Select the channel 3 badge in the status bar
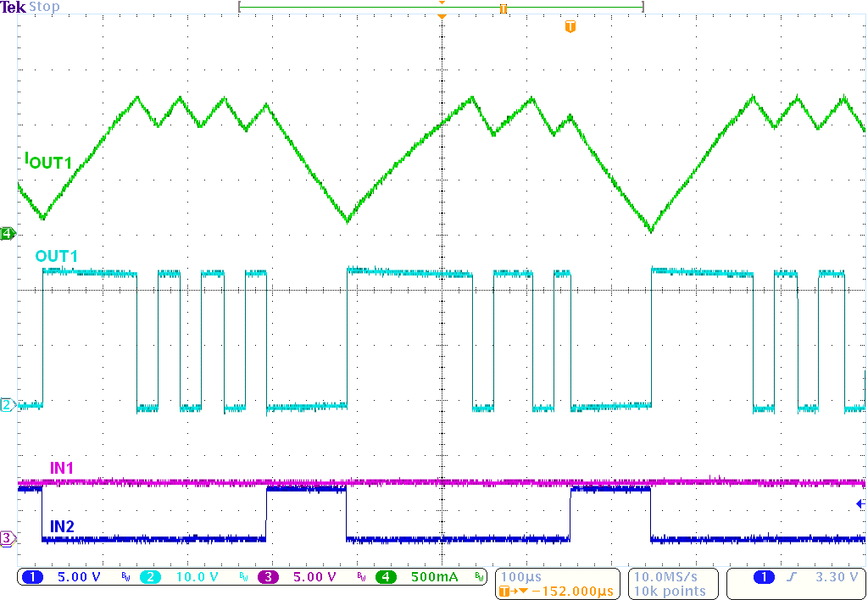 click(x=292, y=575)
